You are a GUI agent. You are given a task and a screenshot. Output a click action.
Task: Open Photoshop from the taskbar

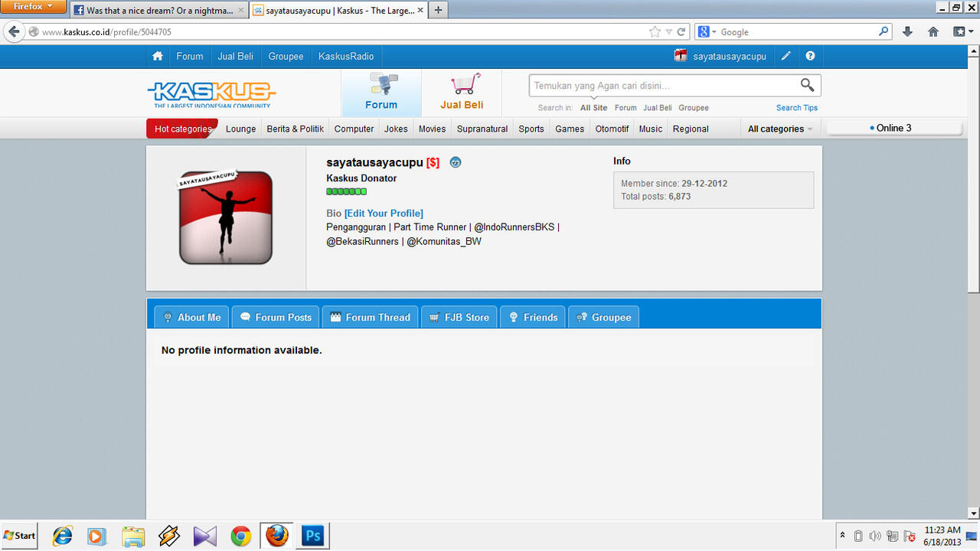312,536
